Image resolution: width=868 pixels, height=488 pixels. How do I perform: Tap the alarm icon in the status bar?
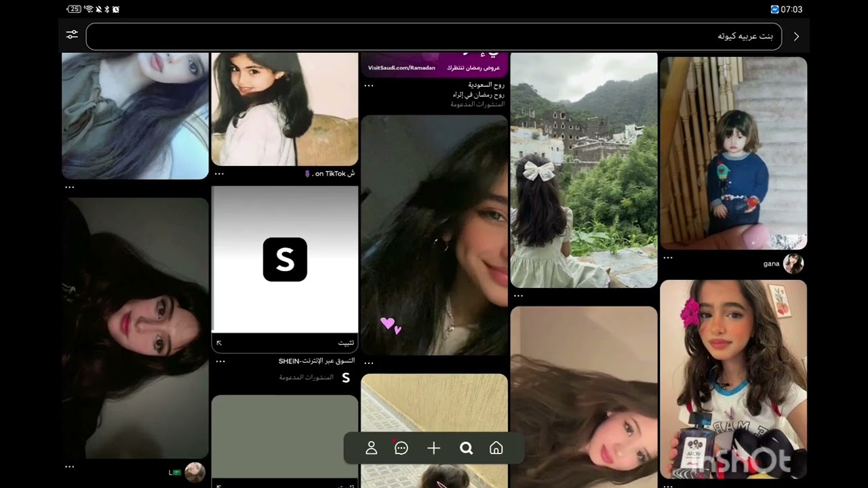click(x=116, y=9)
